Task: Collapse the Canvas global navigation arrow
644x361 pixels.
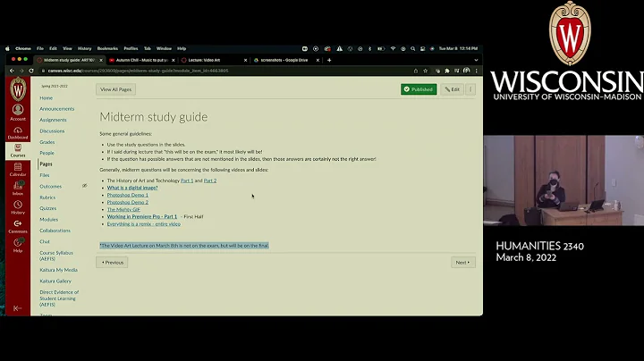Action: click(x=17, y=308)
